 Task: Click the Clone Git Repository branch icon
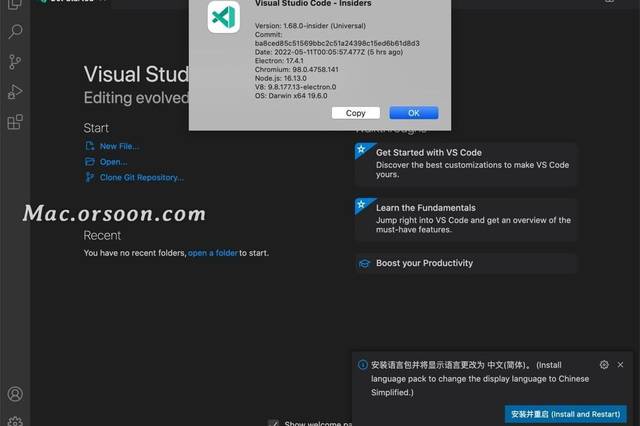pyautogui.click(x=90, y=177)
